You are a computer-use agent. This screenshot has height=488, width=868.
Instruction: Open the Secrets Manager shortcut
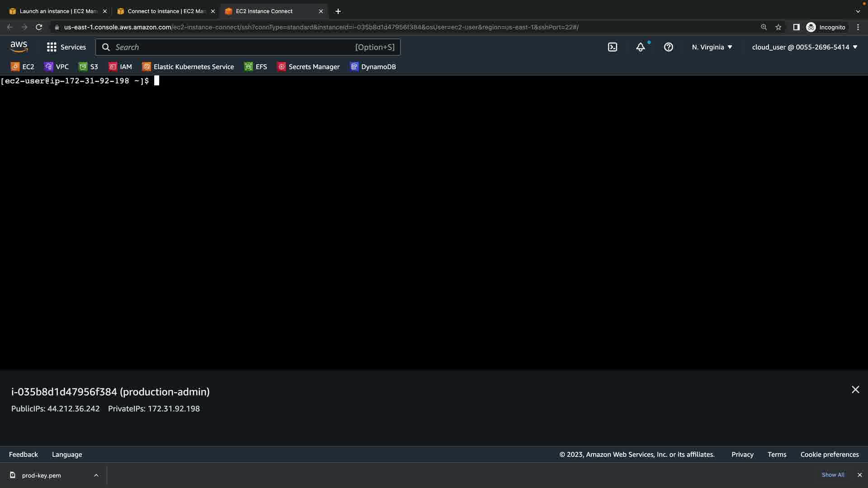click(x=308, y=66)
